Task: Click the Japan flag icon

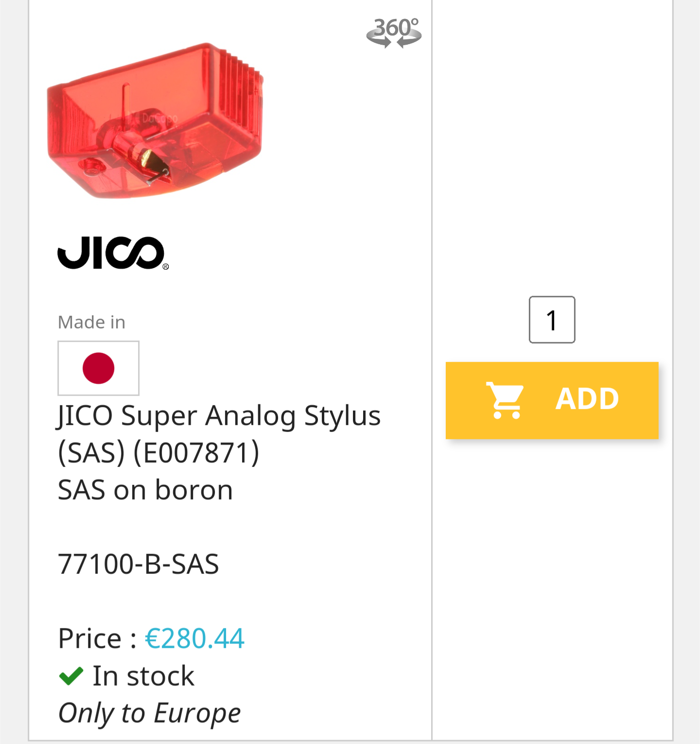Action: [99, 368]
